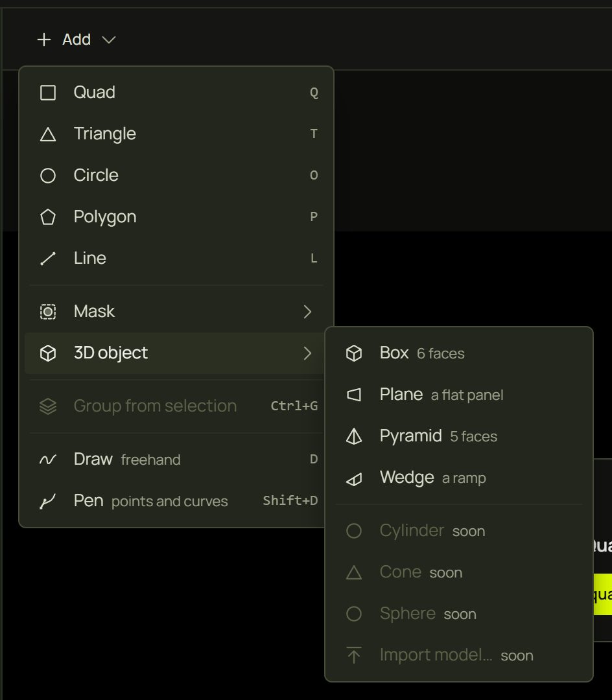
Task: Click the Mask icon
Action: (x=48, y=312)
